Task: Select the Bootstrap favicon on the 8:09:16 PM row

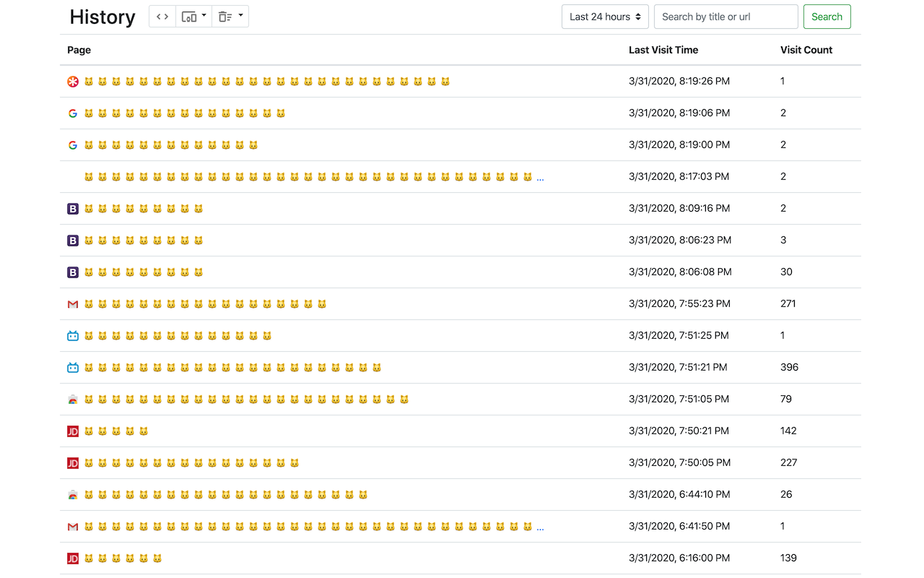Action: coord(73,209)
